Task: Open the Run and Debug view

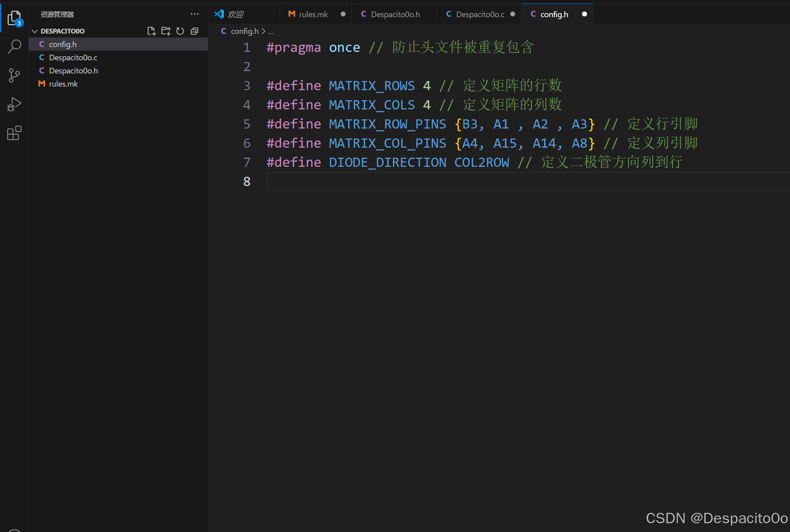Action: click(14, 104)
